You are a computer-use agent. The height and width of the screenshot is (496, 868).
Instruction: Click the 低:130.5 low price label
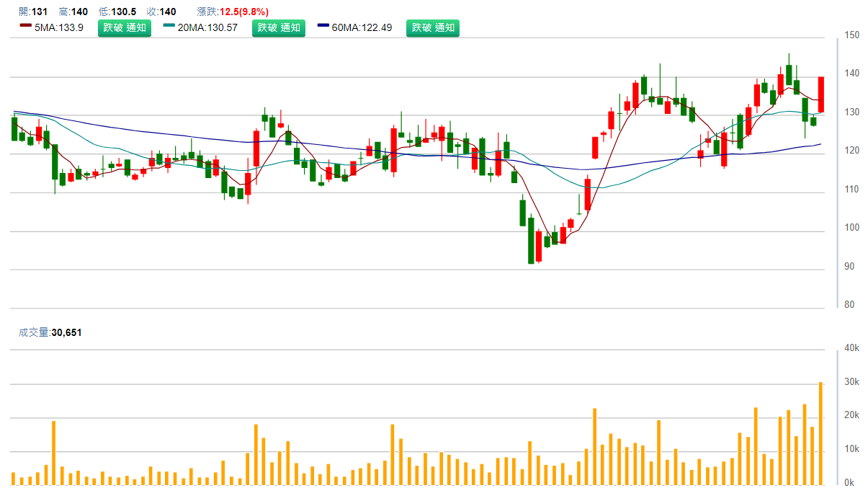[118, 12]
